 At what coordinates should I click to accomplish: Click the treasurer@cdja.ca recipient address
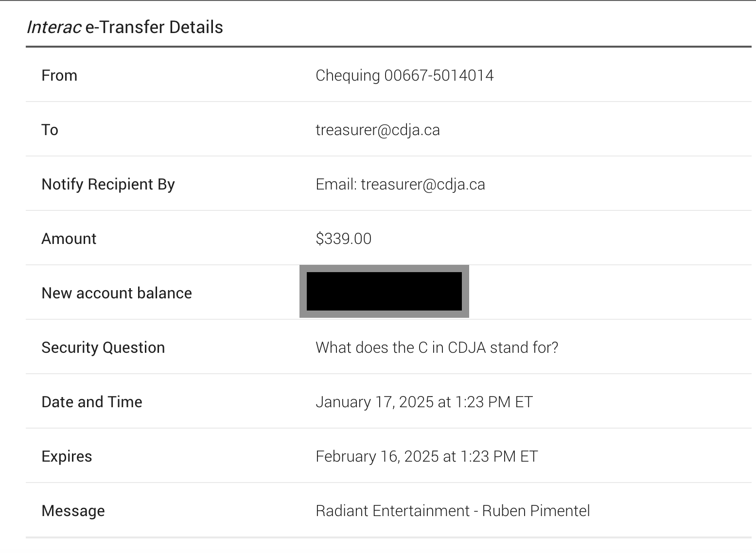378,130
